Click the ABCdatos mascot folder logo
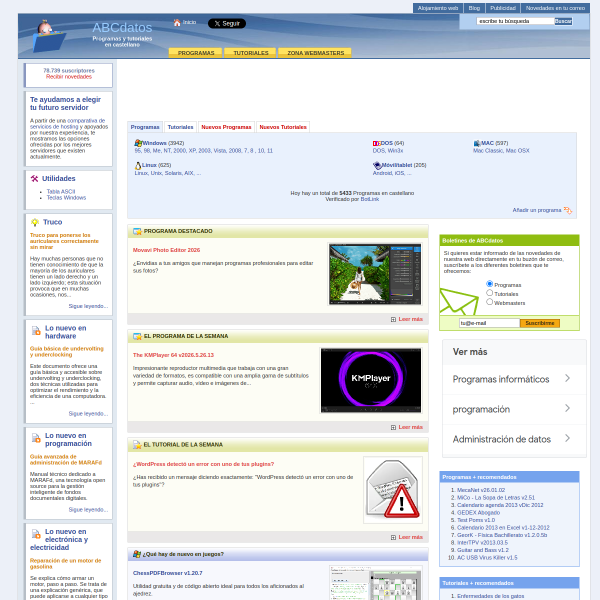This screenshot has height=600, width=600. click(49, 36)
